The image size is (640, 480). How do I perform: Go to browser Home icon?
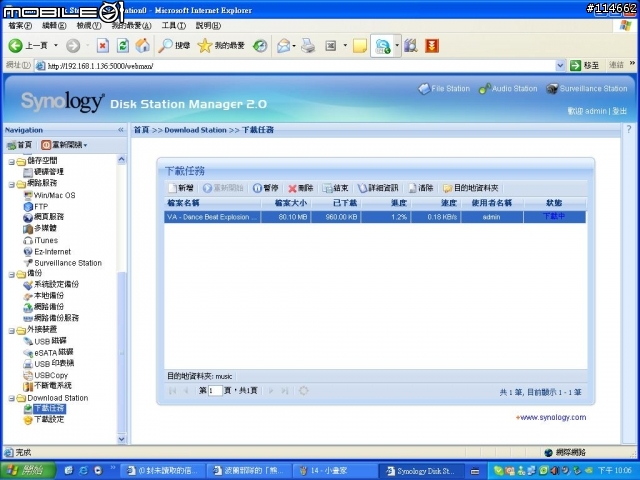coord(142,46)
